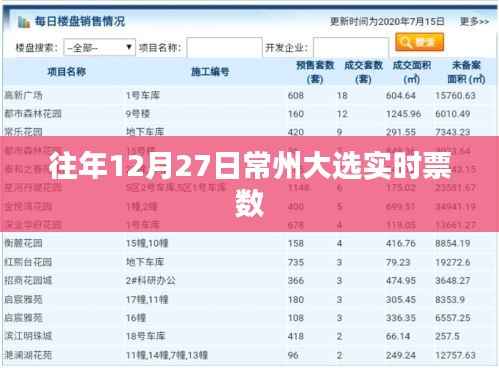Image resolution: width=499 pixels, height=368 pixels.
Task: Click the 16幢 cell
Action: [136, 318]
